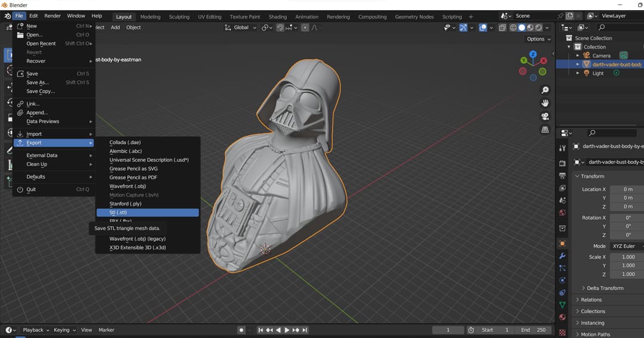Image resolution: width=644 pixels, height=338 pixels.
Task: Click the Blender logo menu icon
Action: pyautogui.click(x=7, y=16)
